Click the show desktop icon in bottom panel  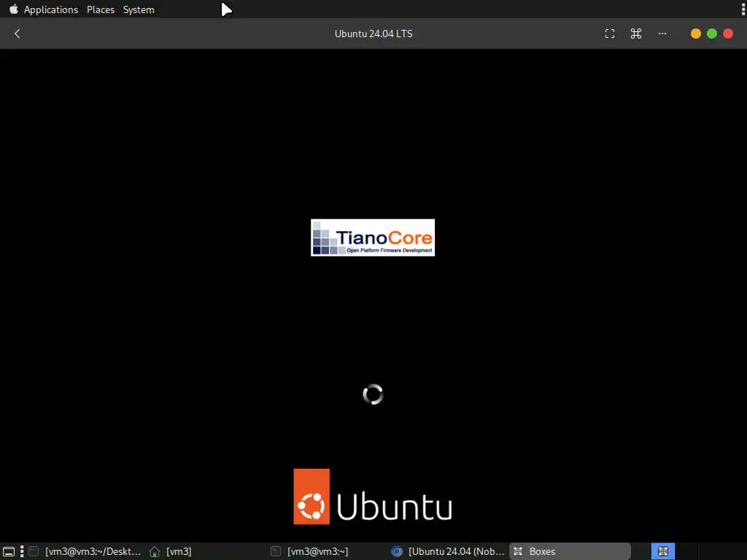click(x=9, y=551)
